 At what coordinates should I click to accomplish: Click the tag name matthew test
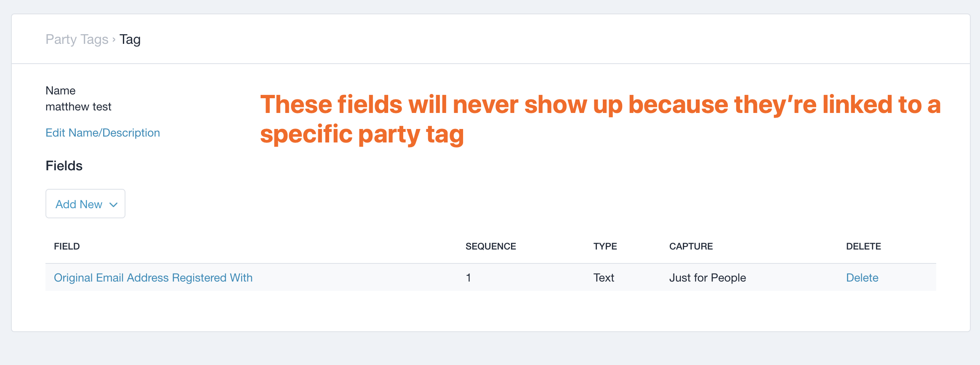(78, 107)
